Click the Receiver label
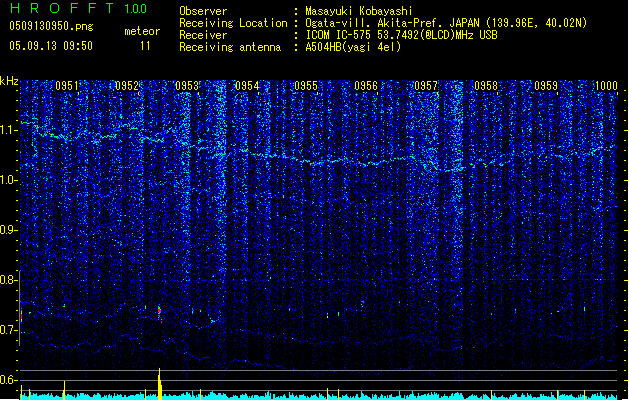The image size is (629, 400). click(203, 35)
